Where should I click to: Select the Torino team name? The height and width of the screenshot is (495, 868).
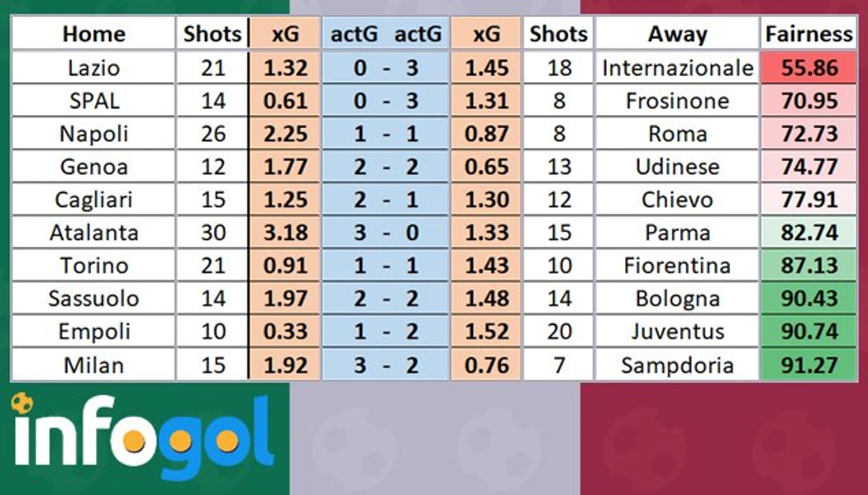click(94, 266)
